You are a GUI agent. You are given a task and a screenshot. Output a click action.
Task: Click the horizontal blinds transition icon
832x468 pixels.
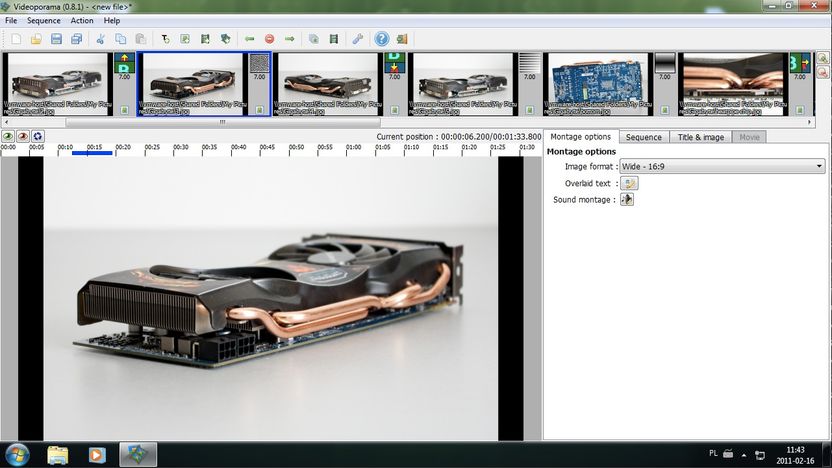(530, 63)
